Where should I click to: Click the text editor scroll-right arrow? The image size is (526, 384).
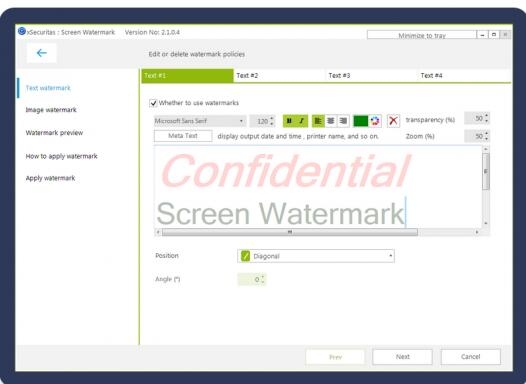click(x=477, y=232)
